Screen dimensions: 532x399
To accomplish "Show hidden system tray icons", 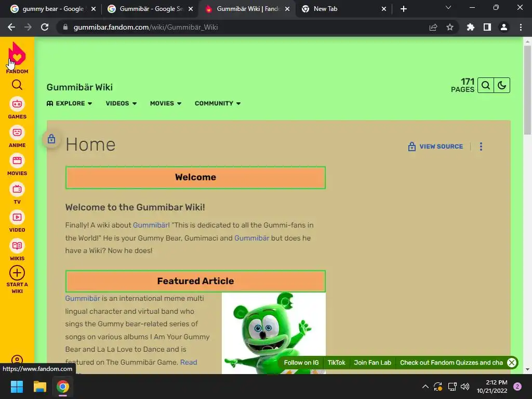I will pyautogui.click(x=425, y=387).
